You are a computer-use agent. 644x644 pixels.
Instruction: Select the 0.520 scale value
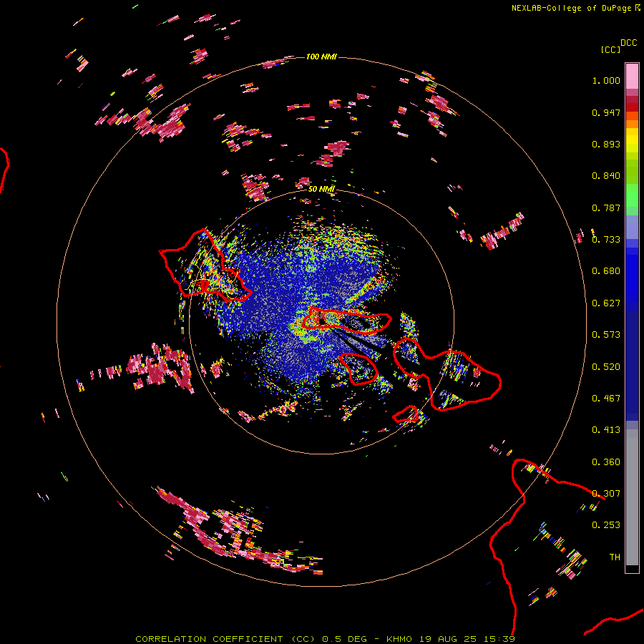[606, 367]
